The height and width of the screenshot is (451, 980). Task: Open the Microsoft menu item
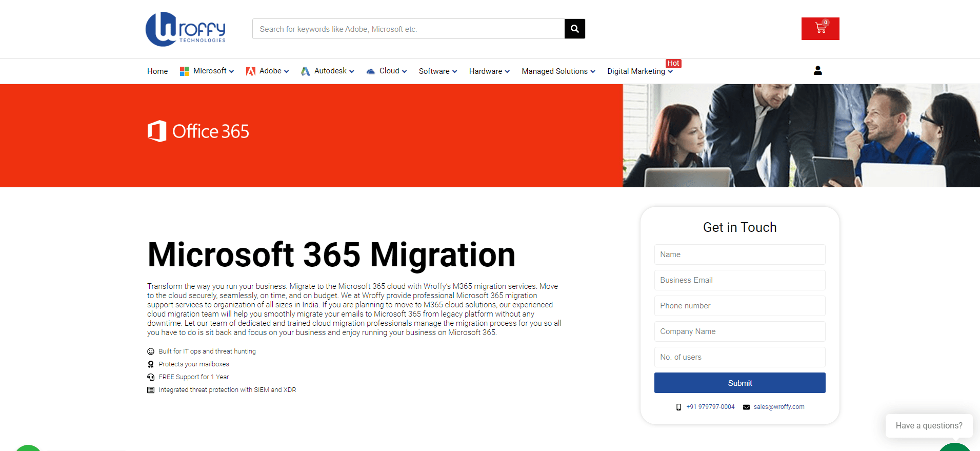coord(210,71)
